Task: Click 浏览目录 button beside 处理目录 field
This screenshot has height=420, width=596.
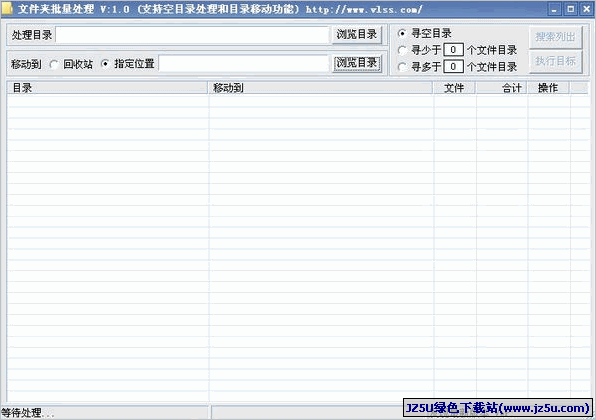Action: pos(357,35)
